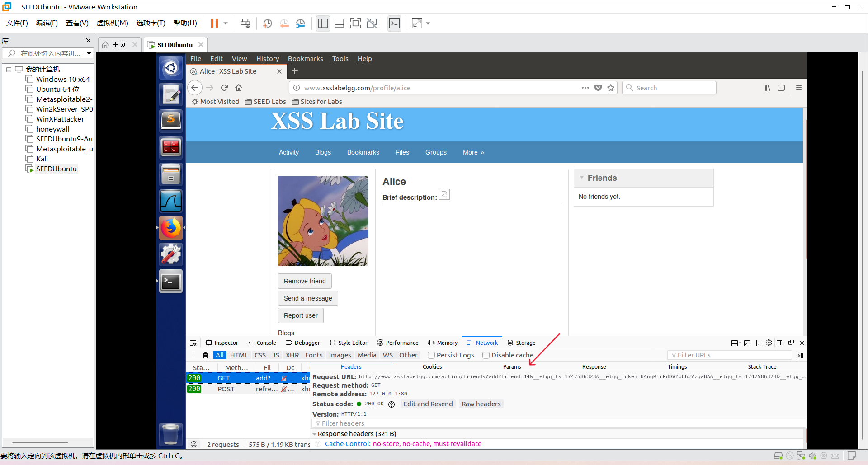Open the page actions ellipsis menu
This screenshot has height=465, width=868.
[585, 88]
